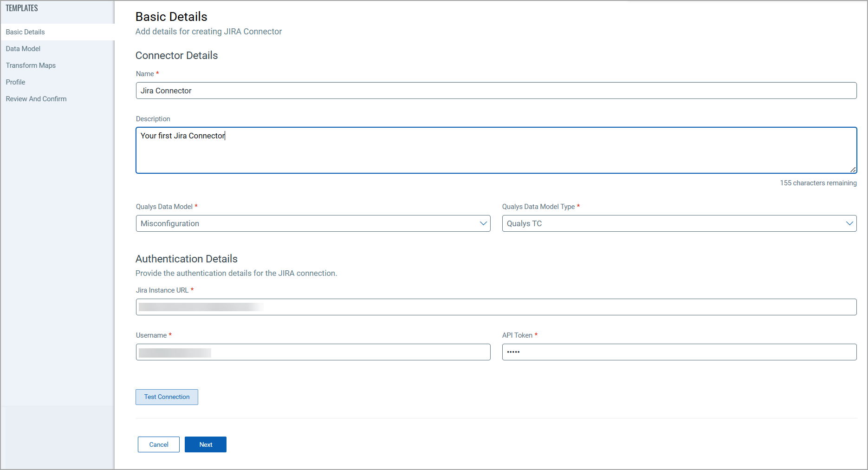The image size is (868, 470).
Task: Click the 'Authentication Details' heading
Action: pos(187,259)
